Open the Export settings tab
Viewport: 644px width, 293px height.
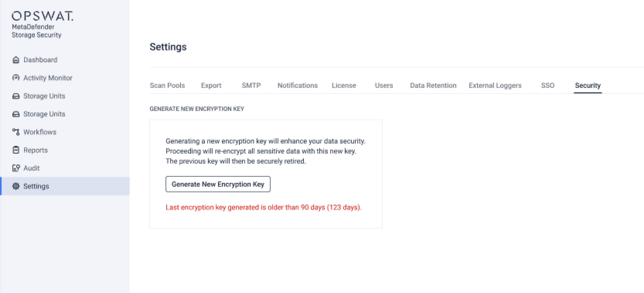[211, 85]
